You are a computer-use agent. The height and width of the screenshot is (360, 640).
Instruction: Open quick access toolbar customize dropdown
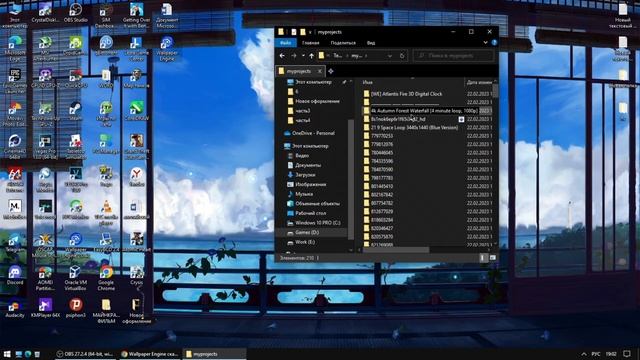[x=310, y=32]
